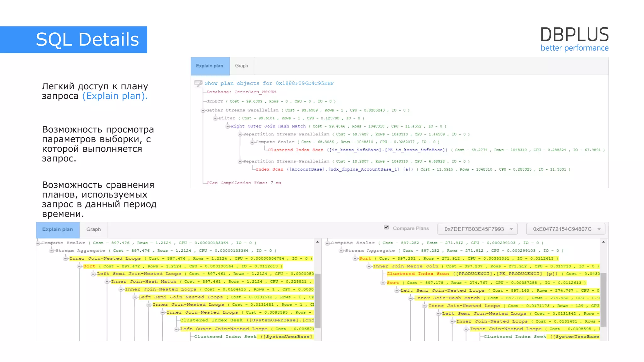Viewport: 644px width, 362px height.
Task: Select Plan Compilation Time: 7 ms text
Action: coord(244,183)
